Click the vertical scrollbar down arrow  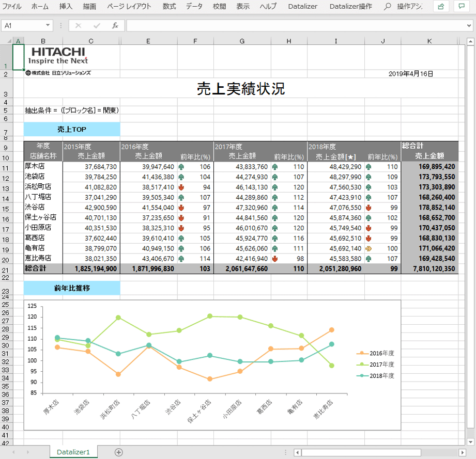(471, 442)
